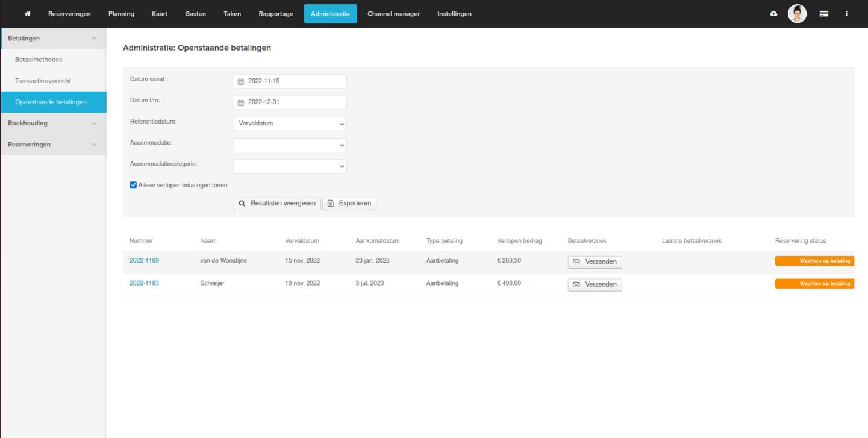Expand the Boekhouding sidebar section
Screen dimensions: 868x438
click(x=53, y=124)
